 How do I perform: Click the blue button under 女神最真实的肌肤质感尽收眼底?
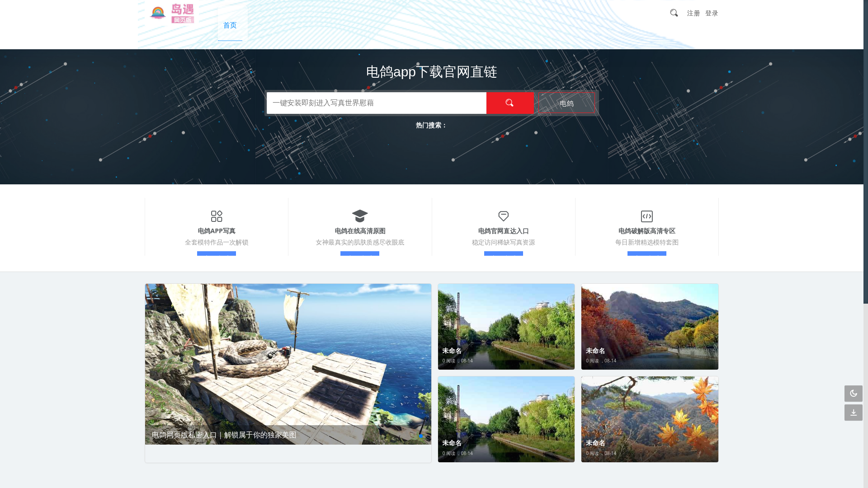[360, 253]
